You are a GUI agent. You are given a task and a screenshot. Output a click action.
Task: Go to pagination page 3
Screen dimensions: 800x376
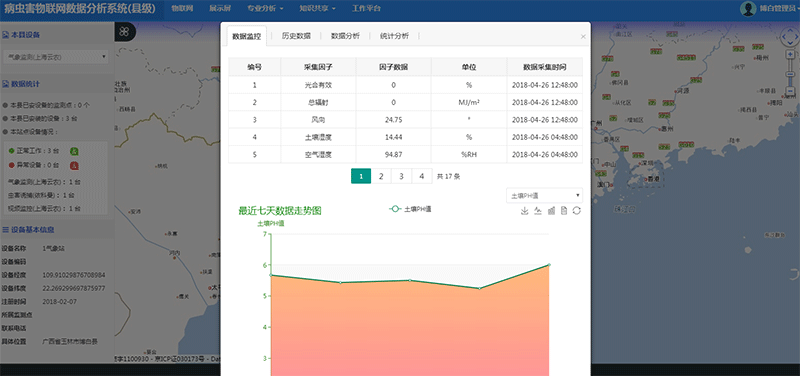click(x=402, y=176)
